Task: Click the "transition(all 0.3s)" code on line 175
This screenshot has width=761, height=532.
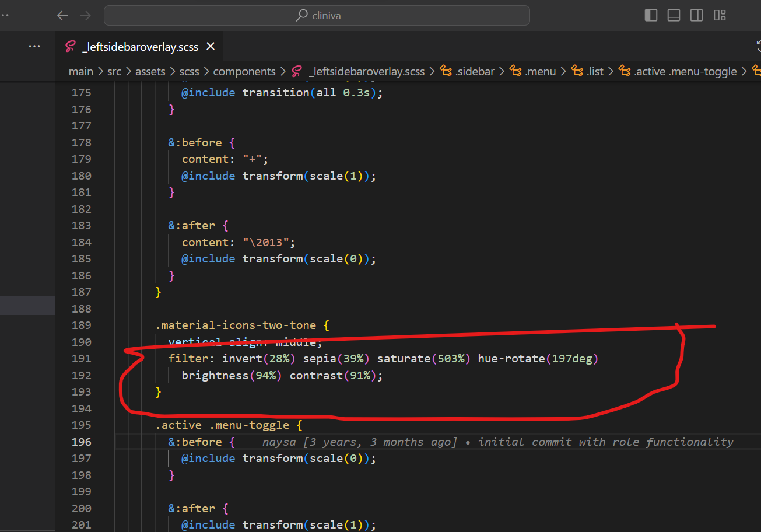Action: 310,92
